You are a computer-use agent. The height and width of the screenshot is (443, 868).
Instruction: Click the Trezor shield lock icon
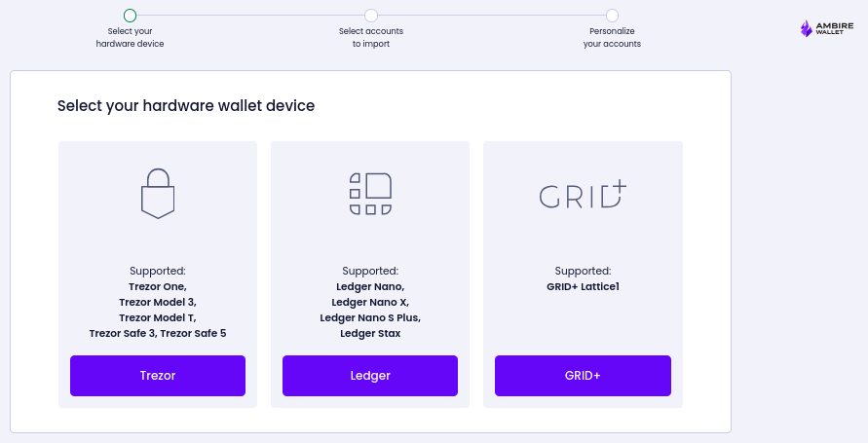(x=158, y=194)
